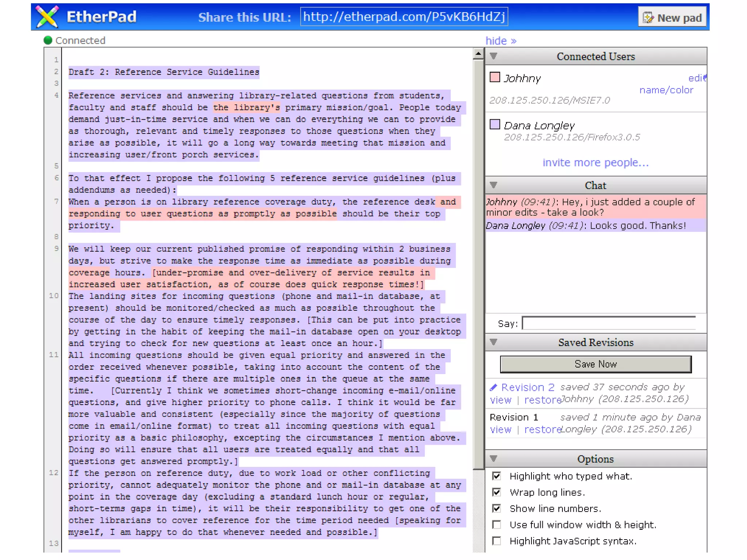Click invite more people link
The height and width of the screenshot is (560, 747).
[595, 162]
